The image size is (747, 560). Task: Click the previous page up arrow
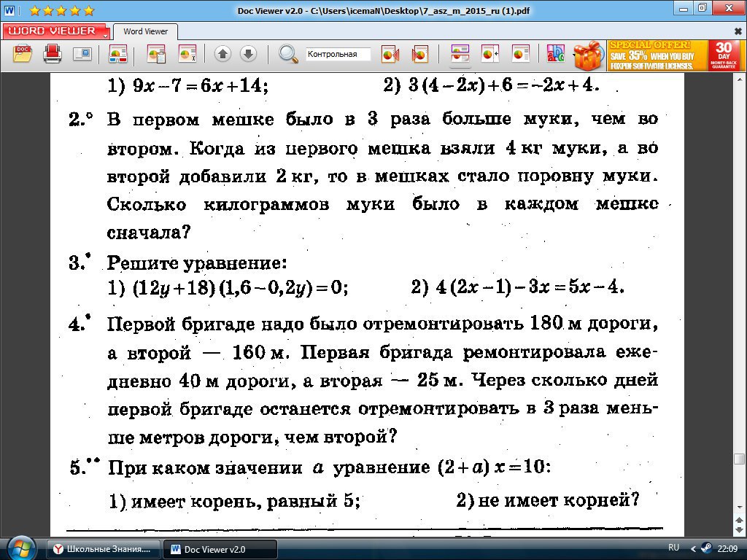click(x=223, y=55)
